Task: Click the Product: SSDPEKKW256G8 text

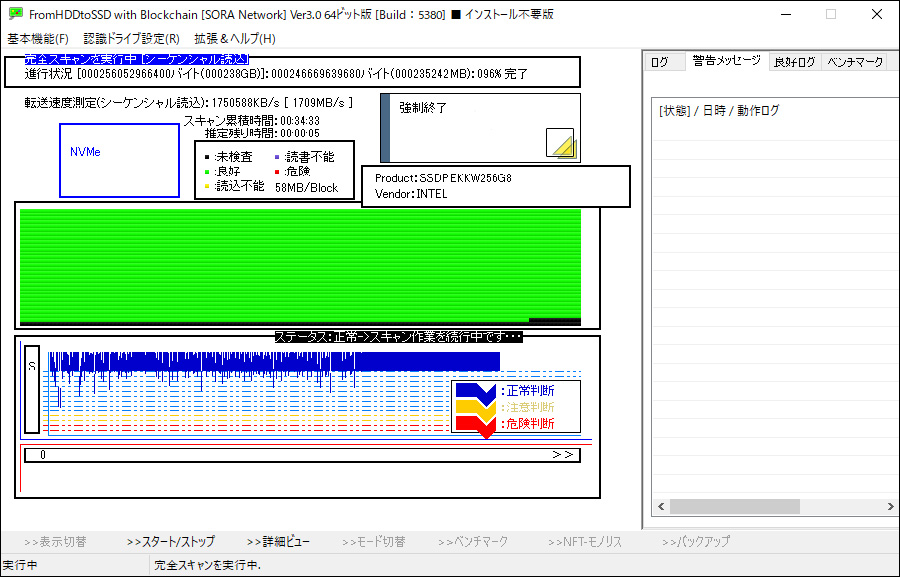Action: click(443, 178)
